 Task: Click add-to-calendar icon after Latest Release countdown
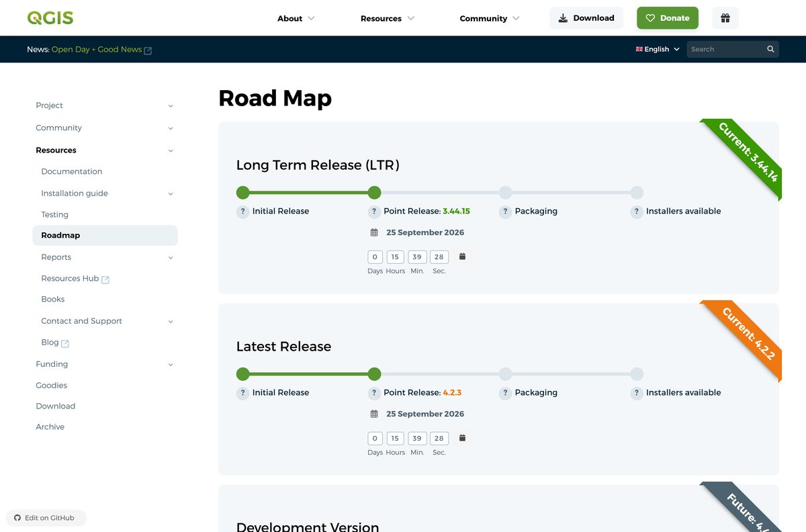462,438
